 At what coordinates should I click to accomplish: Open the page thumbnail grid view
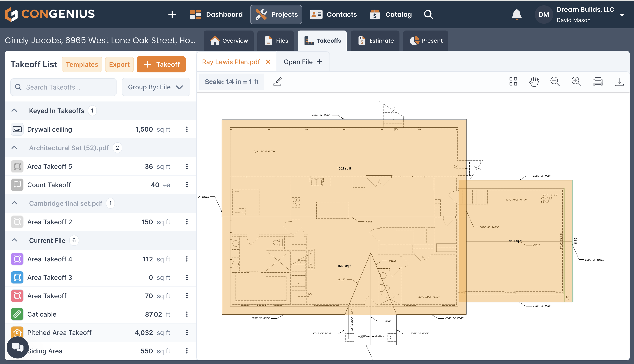click(x=513, y=81)
